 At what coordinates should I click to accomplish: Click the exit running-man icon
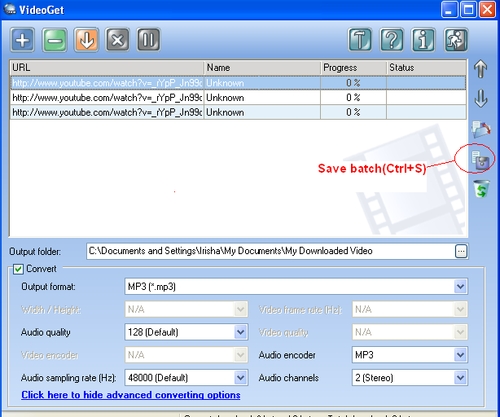(x=456, y=40)
